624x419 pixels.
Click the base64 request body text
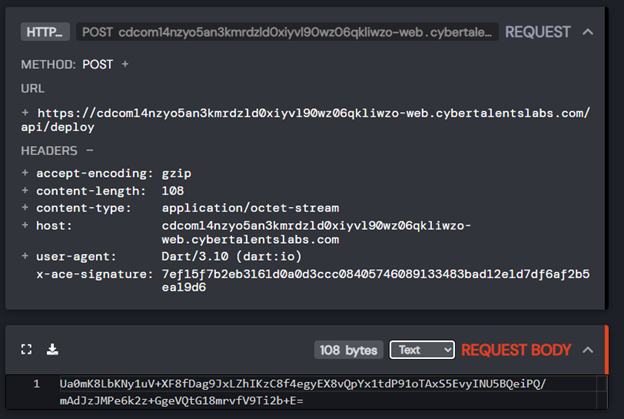pos(303,392)
